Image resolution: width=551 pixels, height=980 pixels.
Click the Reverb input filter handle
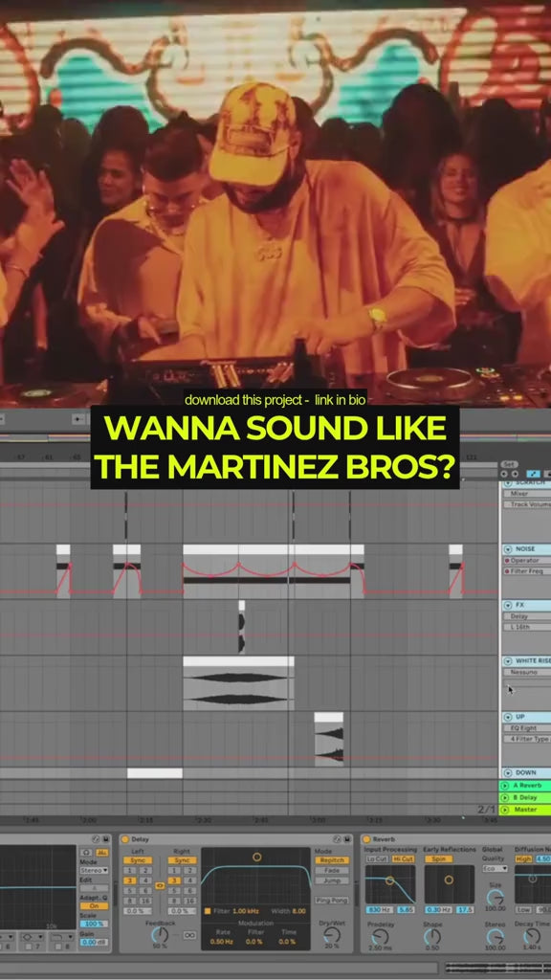pyautogui.click(x=390, y=880)
